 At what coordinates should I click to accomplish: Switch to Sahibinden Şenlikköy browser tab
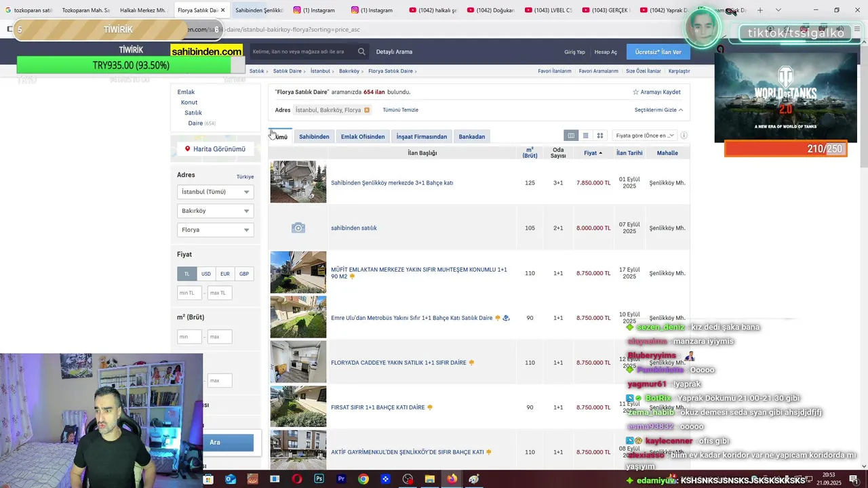pyautogui.click(x=258, y=10)
